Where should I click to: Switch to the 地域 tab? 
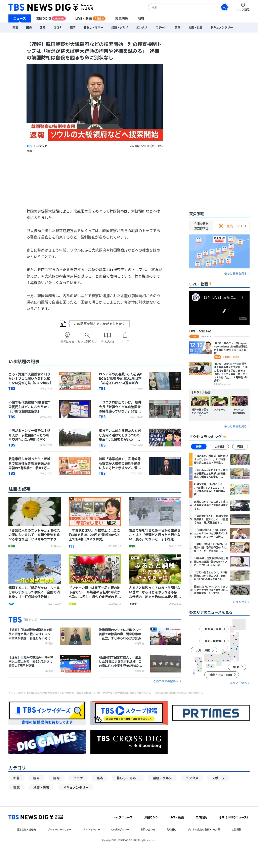[x=141, y=18]
